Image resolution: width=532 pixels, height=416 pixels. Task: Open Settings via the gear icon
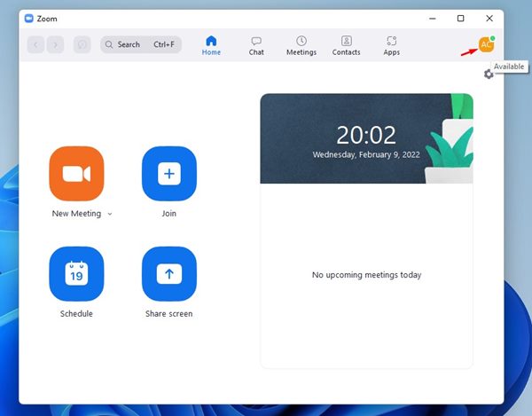tap(489, 74)
